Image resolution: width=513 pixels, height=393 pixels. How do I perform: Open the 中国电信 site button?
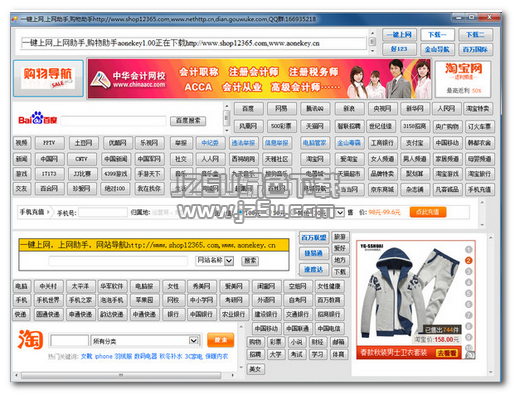click(x=329, y=329)
